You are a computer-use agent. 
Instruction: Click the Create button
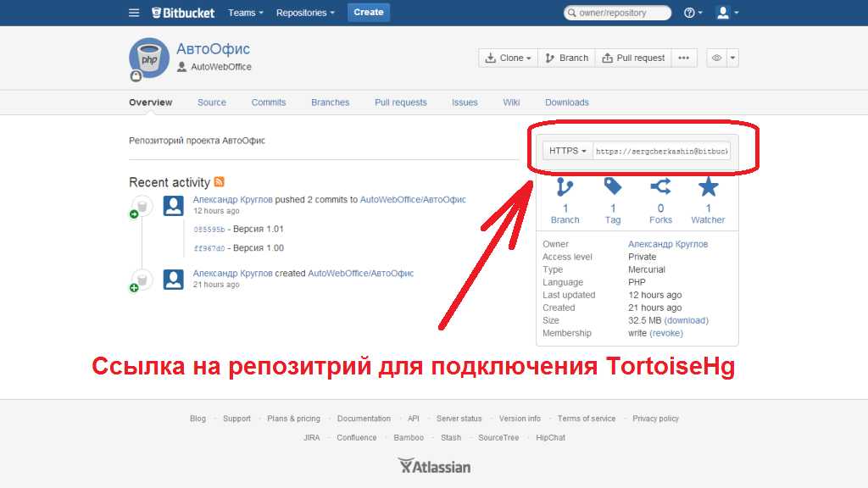[x=369, y=12]
